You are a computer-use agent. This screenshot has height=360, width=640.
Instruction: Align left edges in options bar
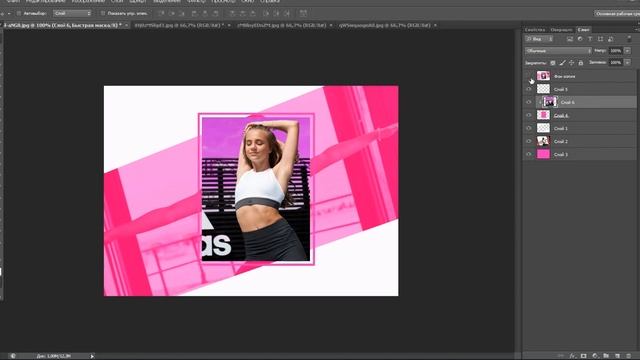point(194,13)
